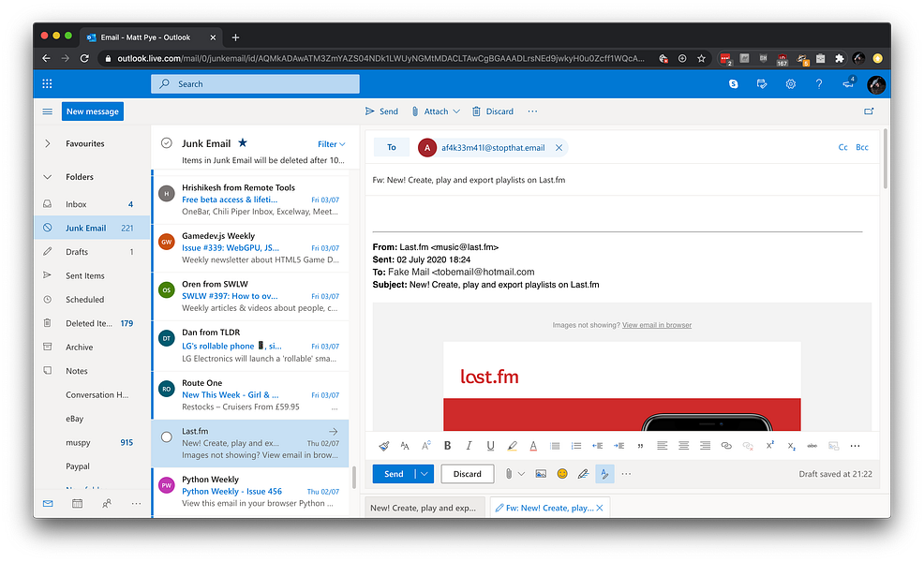
Task: Open View email in browser link
Action: click(x=657, y=325)
